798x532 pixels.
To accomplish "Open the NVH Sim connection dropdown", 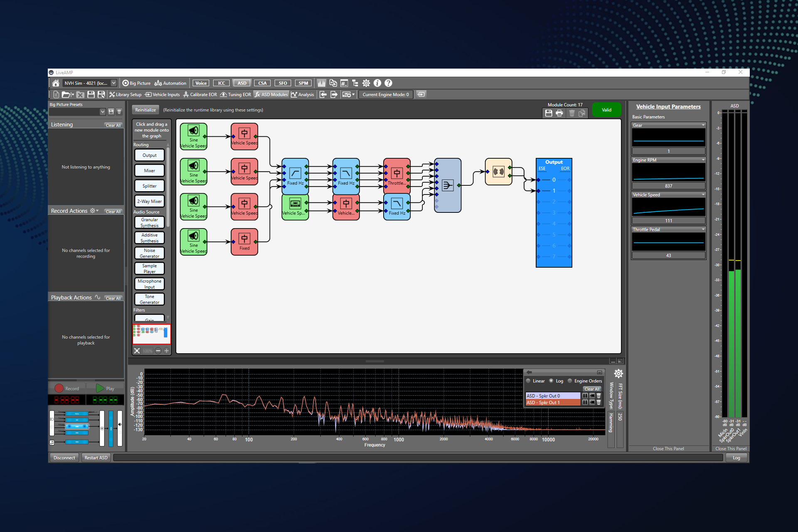I will (x=113, y=83).
